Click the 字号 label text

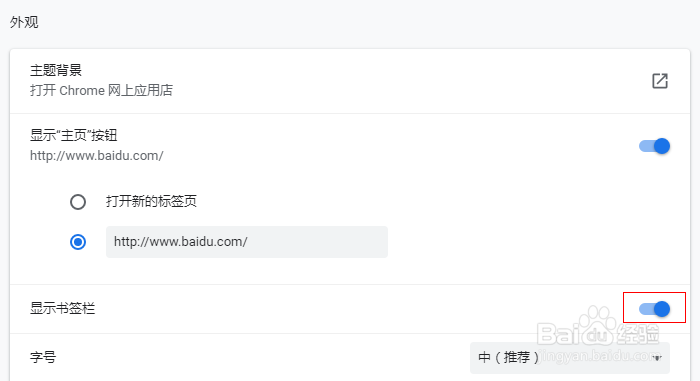pos(43,357)
